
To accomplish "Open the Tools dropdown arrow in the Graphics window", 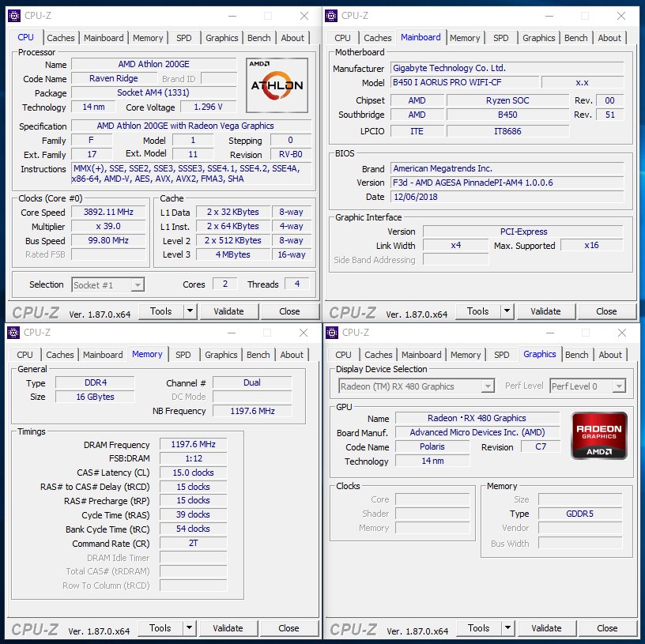I will (x=508, y=628).
